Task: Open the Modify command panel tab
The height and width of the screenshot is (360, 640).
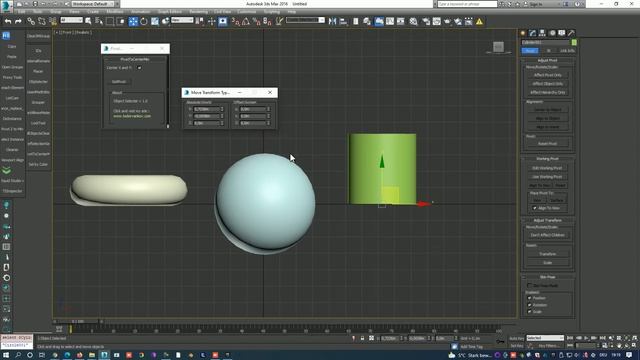Action: pyautogui.click(x=533, y=33)
